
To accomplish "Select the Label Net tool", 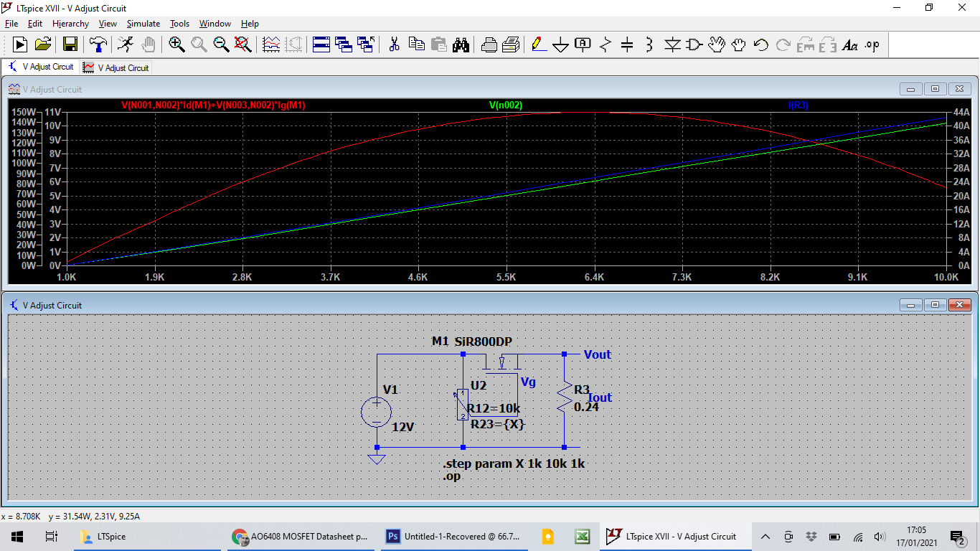I will [583, 44].
